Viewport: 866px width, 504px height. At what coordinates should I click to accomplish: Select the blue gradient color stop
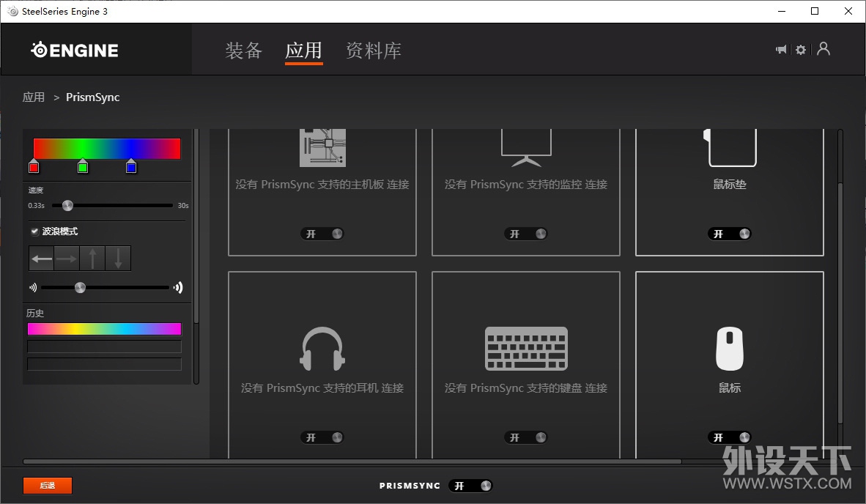pos(131,167)
